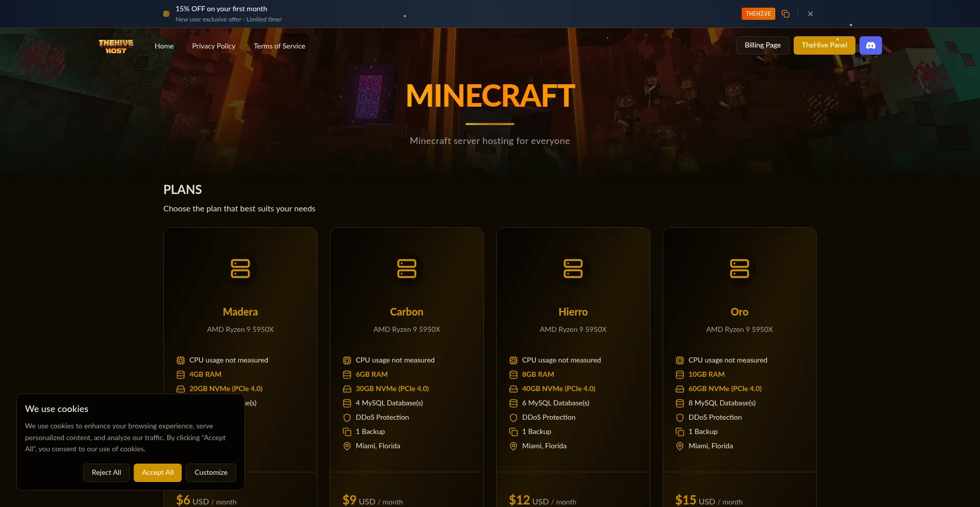Image resolution: width=980 pixels, height=507 pixels.
Task: Launch the TheHive Panel
Action: [824, 45]
